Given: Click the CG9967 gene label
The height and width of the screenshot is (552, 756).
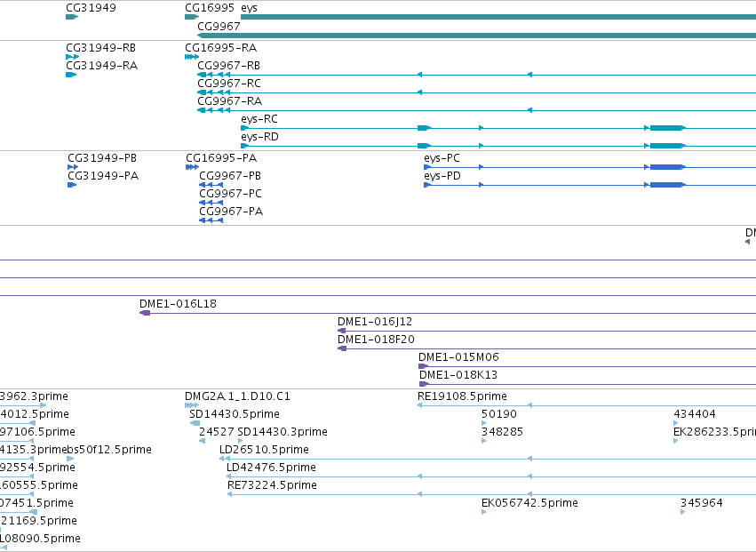Looking at the screenshot, I should 219,26.
